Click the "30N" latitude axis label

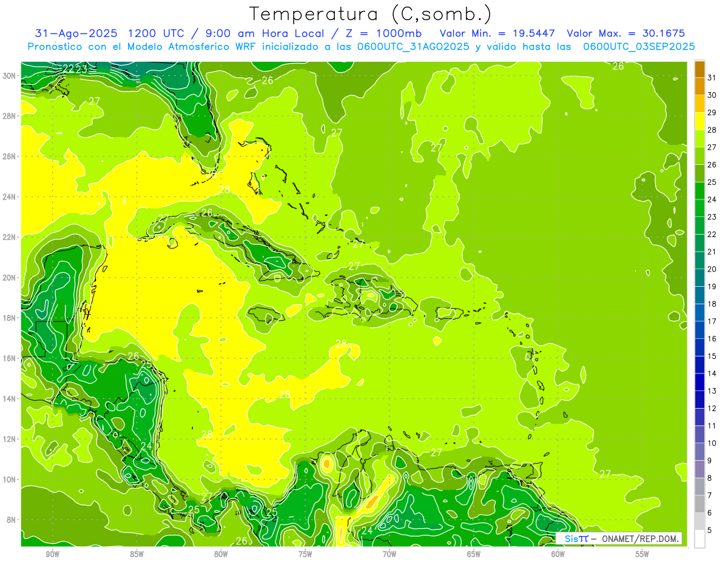coord(9,76)
